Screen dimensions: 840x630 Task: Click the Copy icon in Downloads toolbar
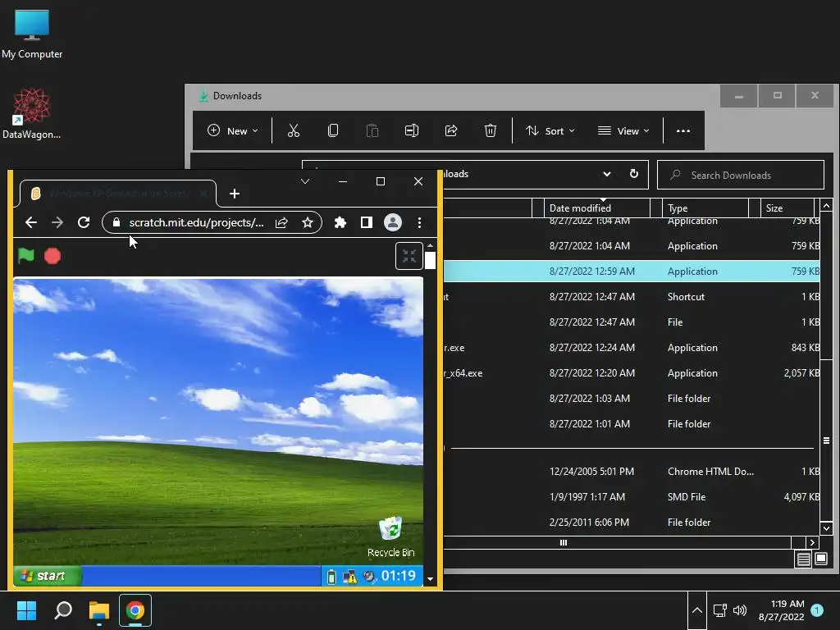pyautogui.click(x=333, y=130)
